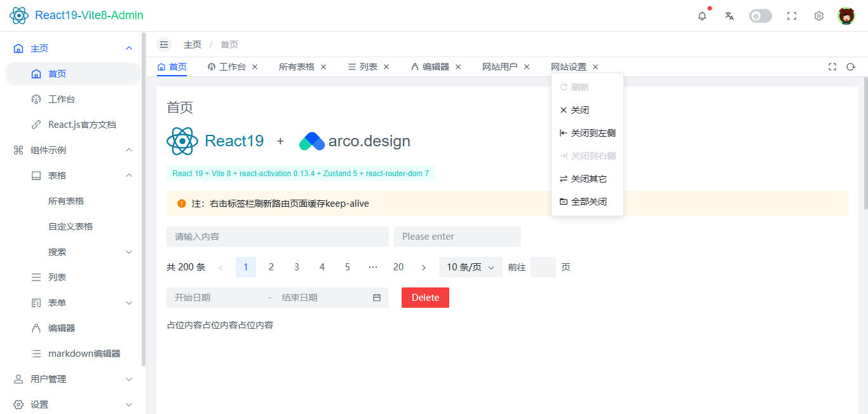The image size is (868, 414).
Task: Select 关闭 in the context menu
Action: (587, 110)
